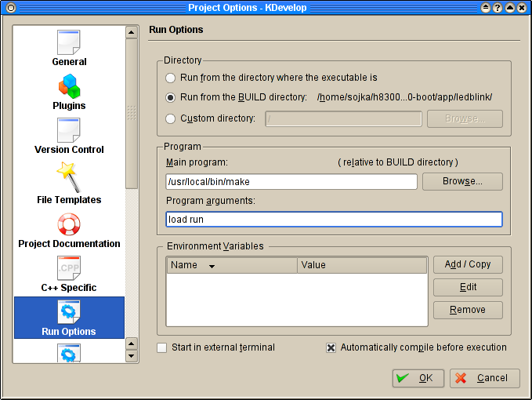Sort by the Name column header arrow

click(212, 267)
